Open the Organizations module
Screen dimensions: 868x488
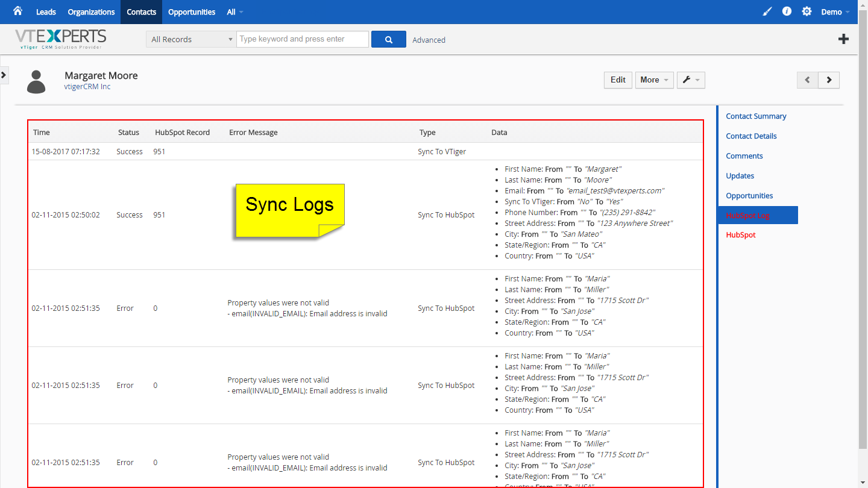91,12
